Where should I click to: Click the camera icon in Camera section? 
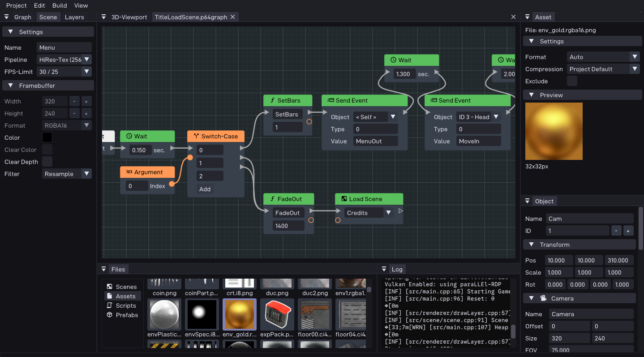click(543, 298)
